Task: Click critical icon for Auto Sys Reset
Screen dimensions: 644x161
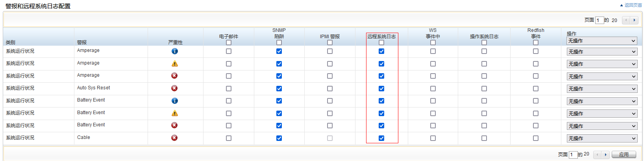Action: (x=174, y=88)
